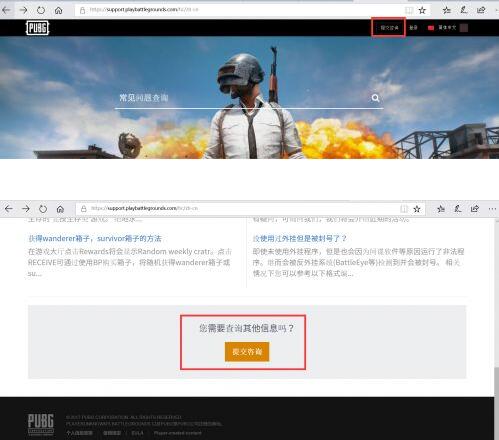Click the red flag icon beside the language selector
Image resolution: width=499 pixels, height=440 pixels.
tap(431, 28)
